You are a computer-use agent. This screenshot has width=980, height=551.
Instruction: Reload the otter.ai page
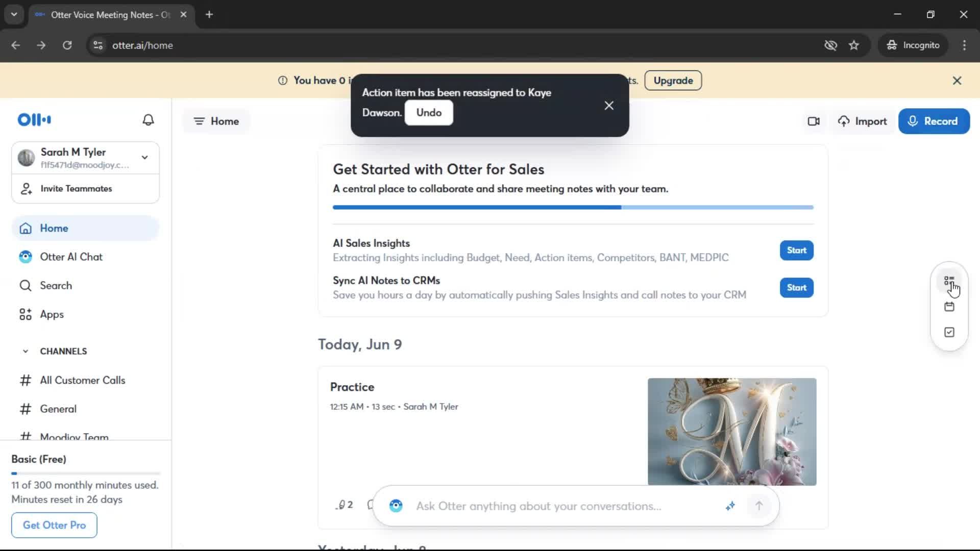[67, 45]
